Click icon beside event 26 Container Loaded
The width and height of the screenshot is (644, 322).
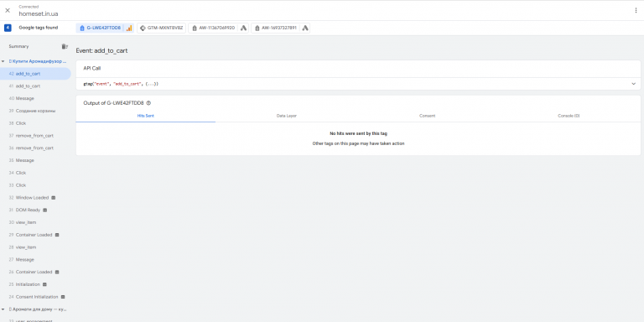click(57, 272)
